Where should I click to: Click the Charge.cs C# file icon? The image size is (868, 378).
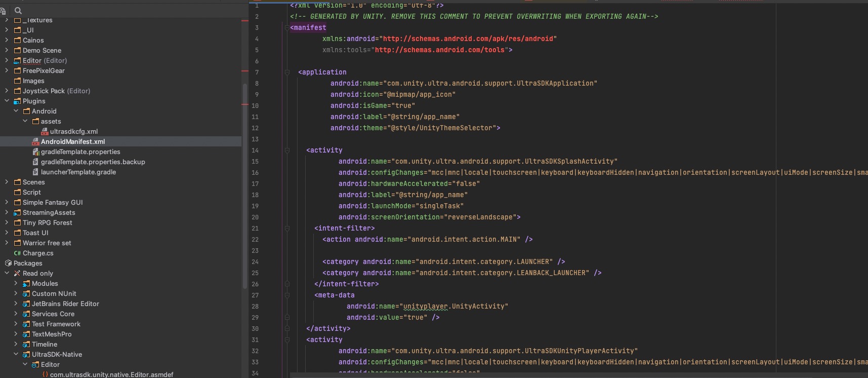pyautogui.click(x=17, y=253)
